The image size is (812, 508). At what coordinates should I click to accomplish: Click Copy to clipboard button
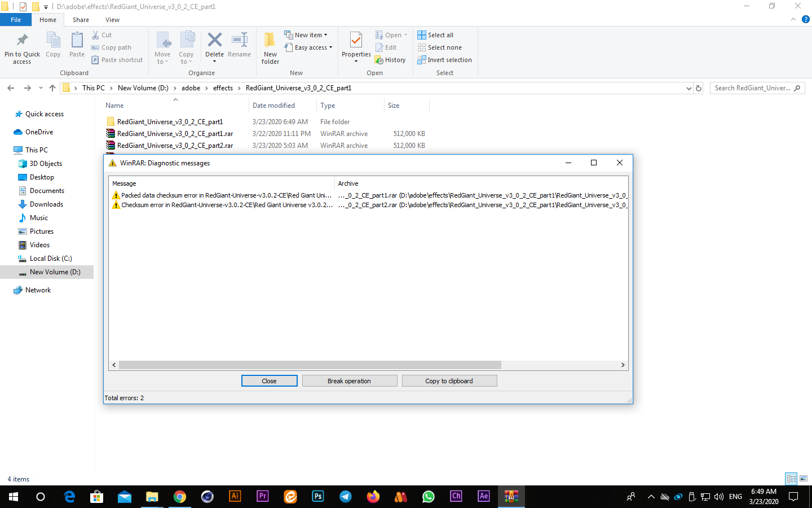click(449, 381)
